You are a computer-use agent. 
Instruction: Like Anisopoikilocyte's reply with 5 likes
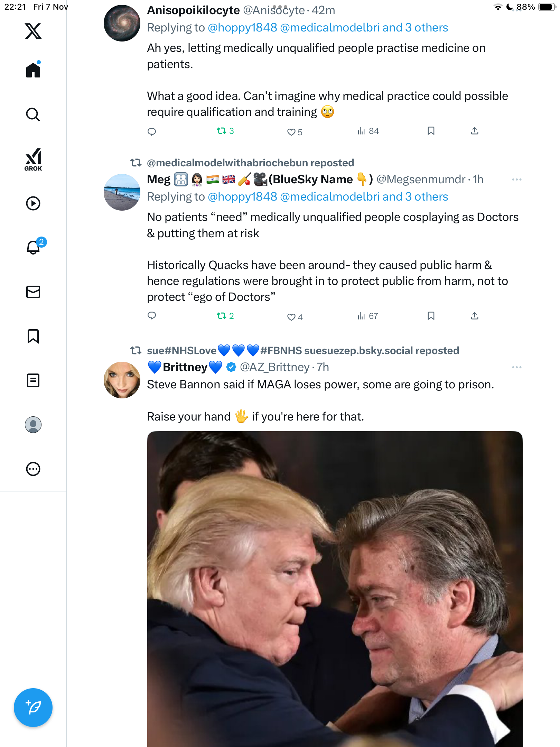pos(291,132)
